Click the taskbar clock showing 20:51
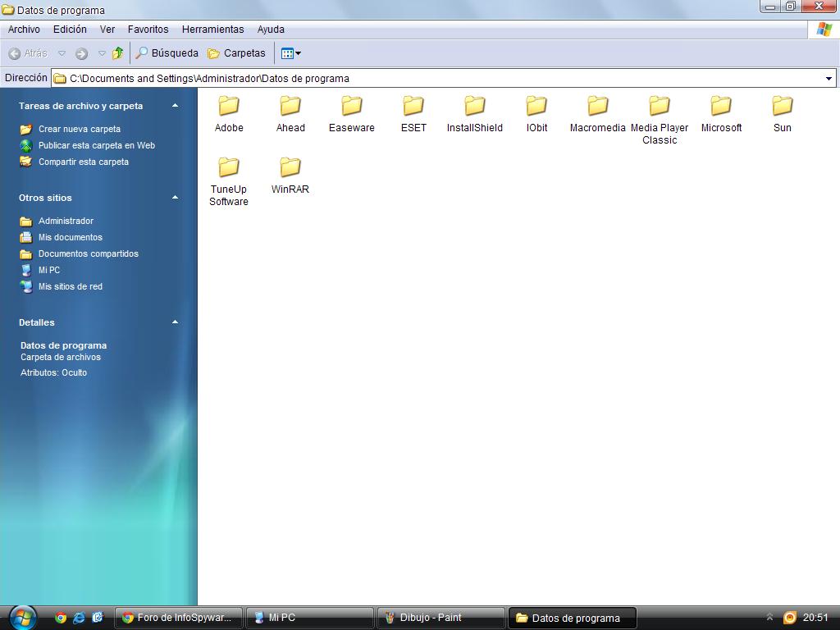 (x=815, y=618)
